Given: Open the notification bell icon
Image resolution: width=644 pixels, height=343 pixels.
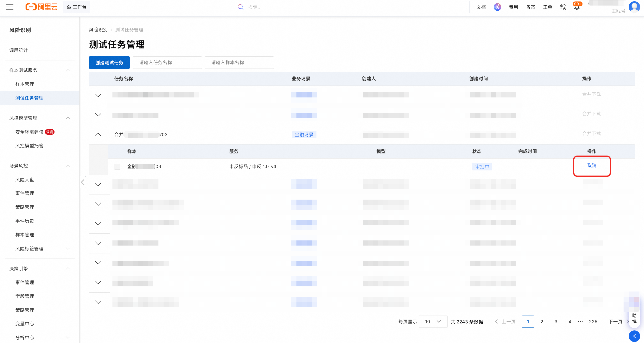Looking at the screenshot, I should [577, 7].
